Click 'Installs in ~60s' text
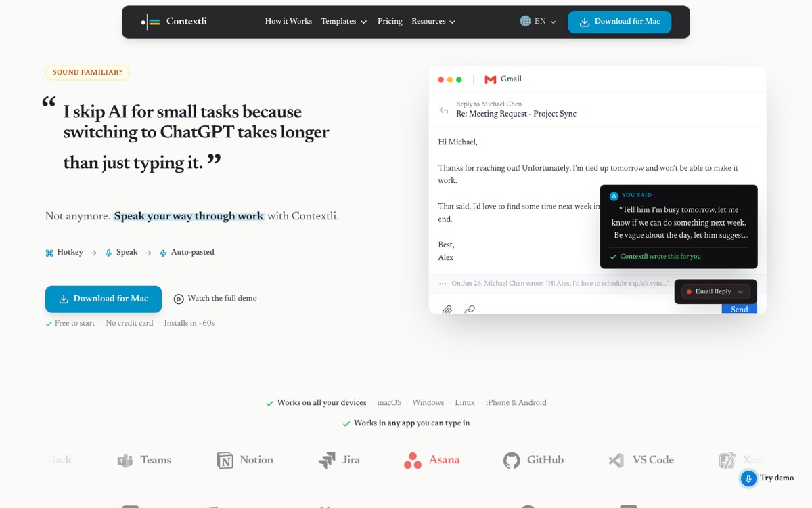Viewport: 812px width, 508px height. click(x=189, y=324)
